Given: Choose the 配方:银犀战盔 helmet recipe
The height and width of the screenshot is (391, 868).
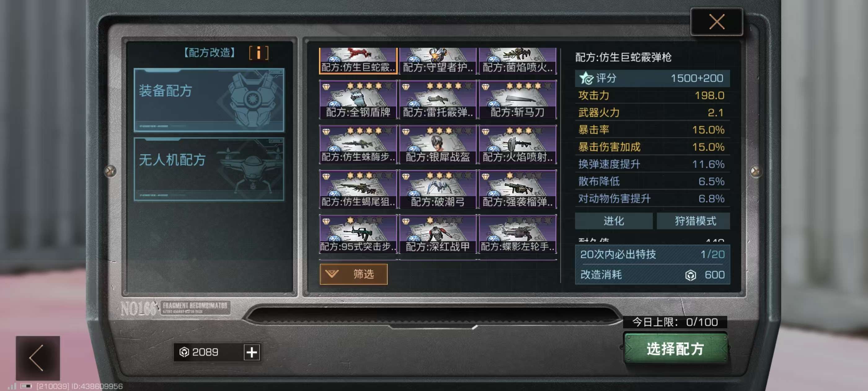Looking at the screenshot, I should (x=438, y=144).
